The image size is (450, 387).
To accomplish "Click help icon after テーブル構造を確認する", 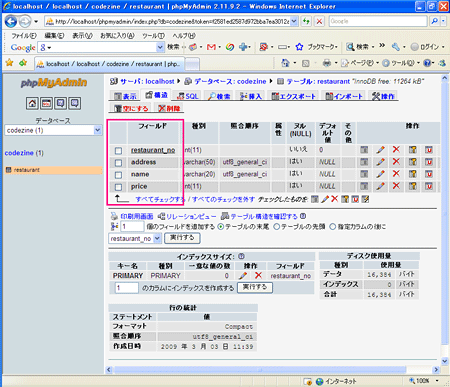I will tap(303, 216).
